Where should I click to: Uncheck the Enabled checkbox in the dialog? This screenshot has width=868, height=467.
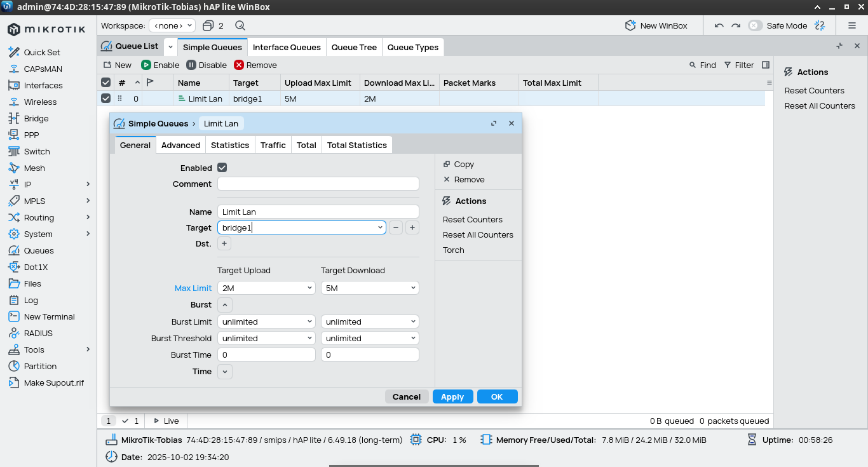pyautogui.click(x=222, y=168)
